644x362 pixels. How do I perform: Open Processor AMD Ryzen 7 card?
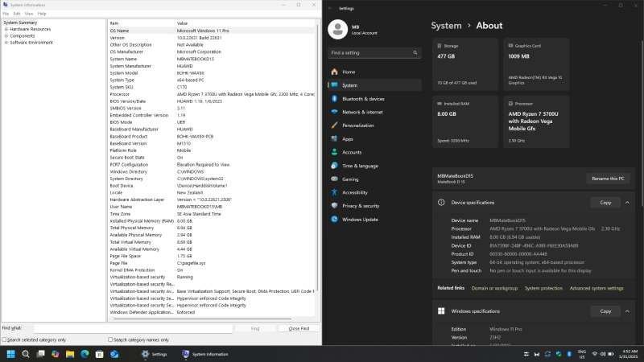coord(536,122)
